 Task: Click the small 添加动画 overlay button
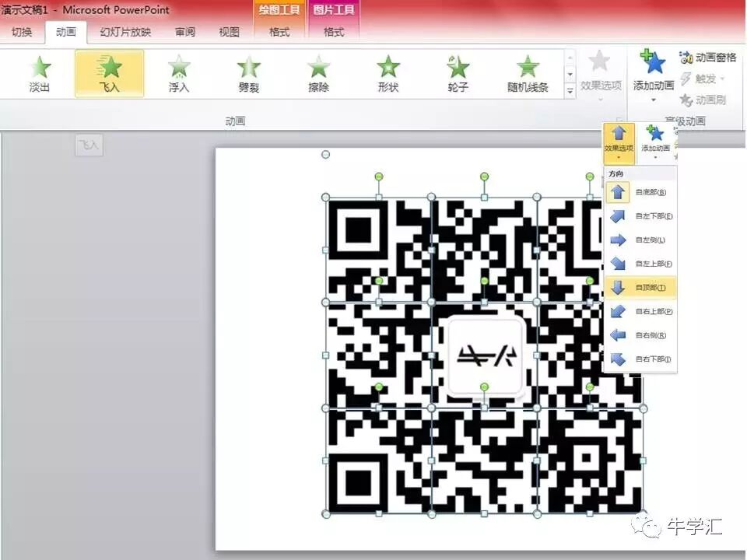tap(655, 143)
